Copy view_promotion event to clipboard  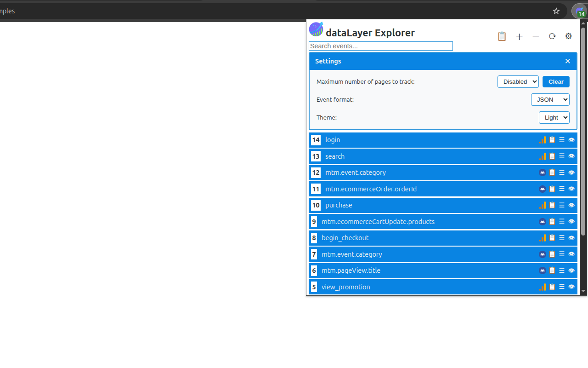[x=552, y=287]
